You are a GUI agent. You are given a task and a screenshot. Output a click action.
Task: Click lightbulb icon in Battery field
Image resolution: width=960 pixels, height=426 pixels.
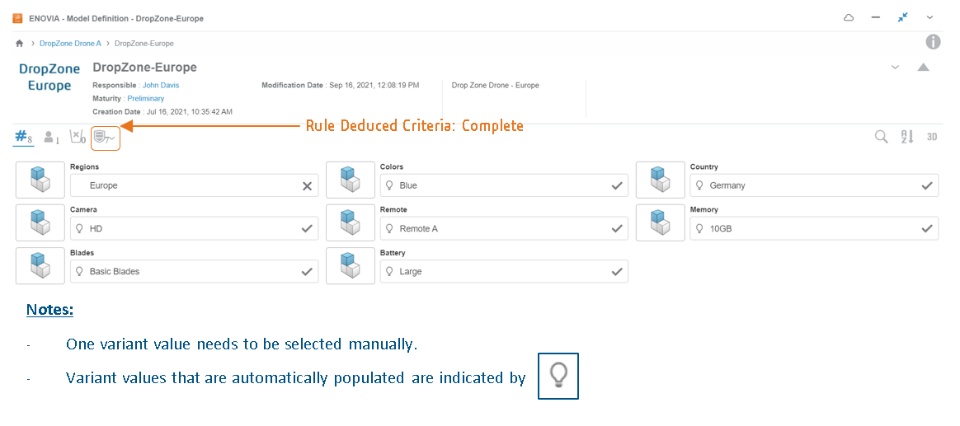389,271
